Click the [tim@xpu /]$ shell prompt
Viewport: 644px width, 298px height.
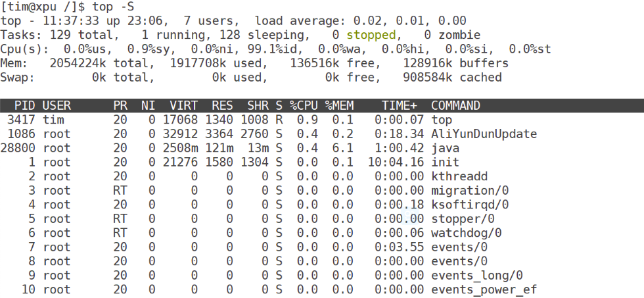42,7
